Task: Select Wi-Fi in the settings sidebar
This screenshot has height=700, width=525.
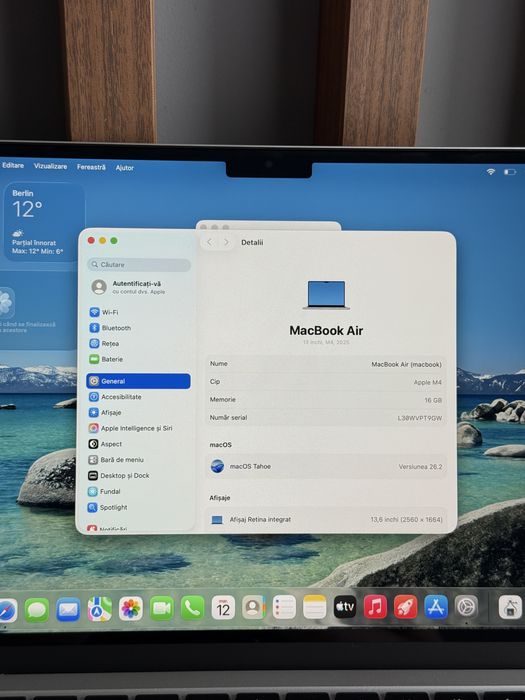Action: click(138, 312)
